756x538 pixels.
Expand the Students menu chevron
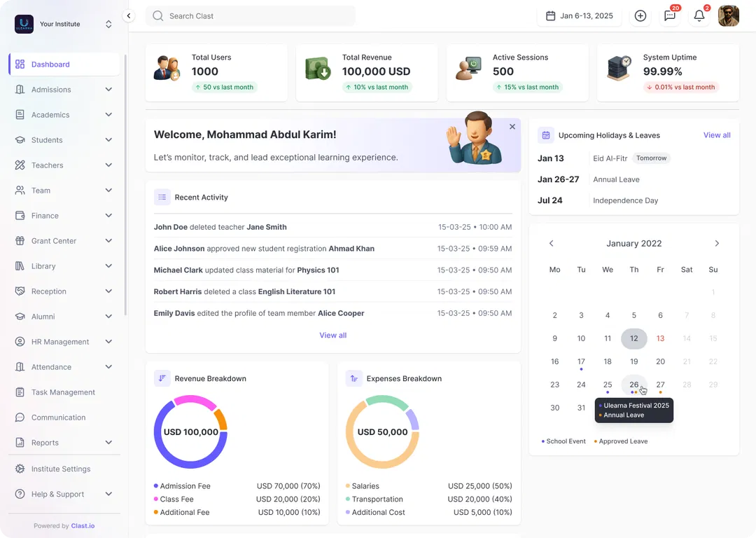pos(108,140)
